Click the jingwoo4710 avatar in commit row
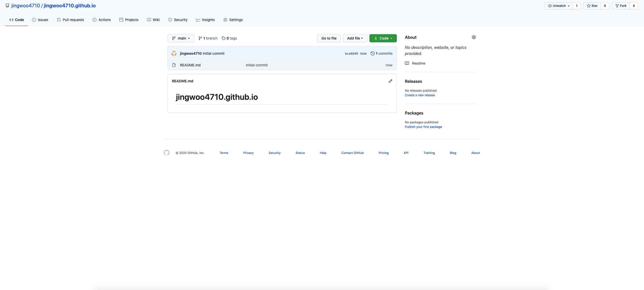 (174, 53)
